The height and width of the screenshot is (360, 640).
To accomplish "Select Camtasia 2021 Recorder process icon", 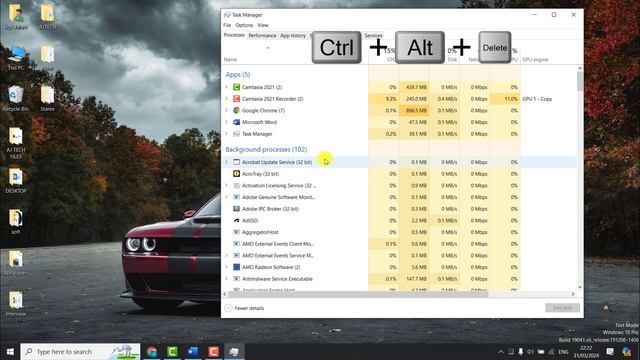I will (x=236, y=99).
